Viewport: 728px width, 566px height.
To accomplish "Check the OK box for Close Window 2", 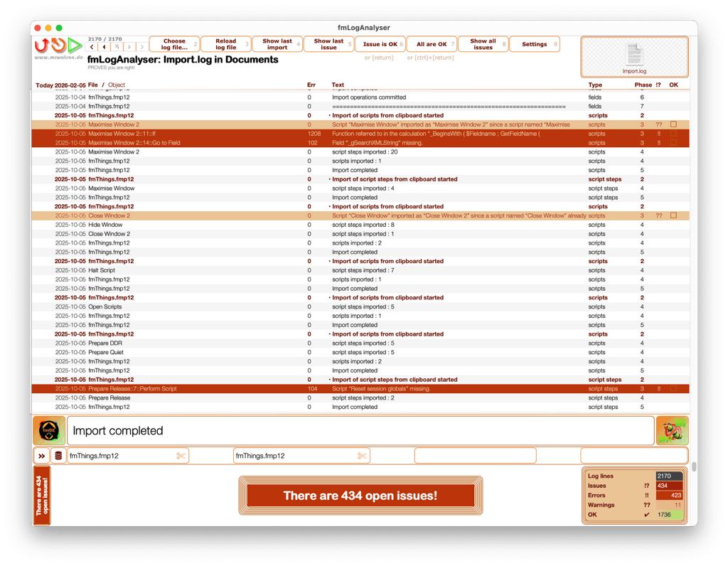I will (x=673, y=215).
